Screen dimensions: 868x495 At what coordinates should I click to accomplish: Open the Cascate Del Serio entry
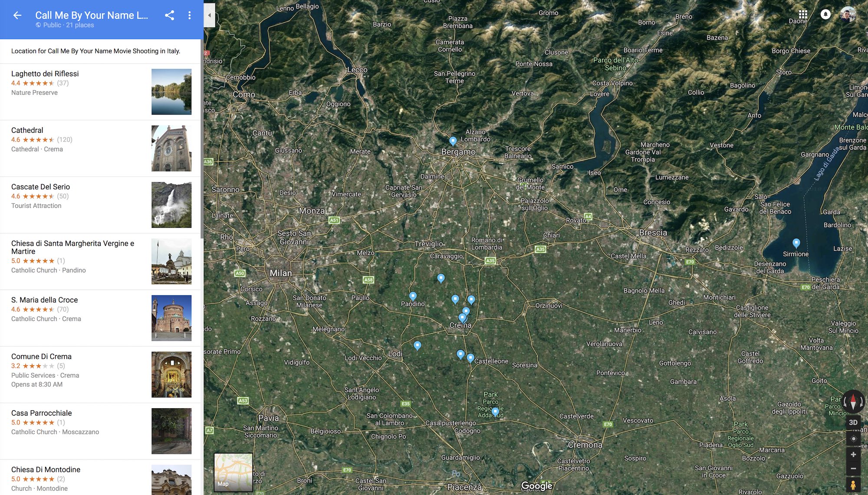click(x=100, y=205)
